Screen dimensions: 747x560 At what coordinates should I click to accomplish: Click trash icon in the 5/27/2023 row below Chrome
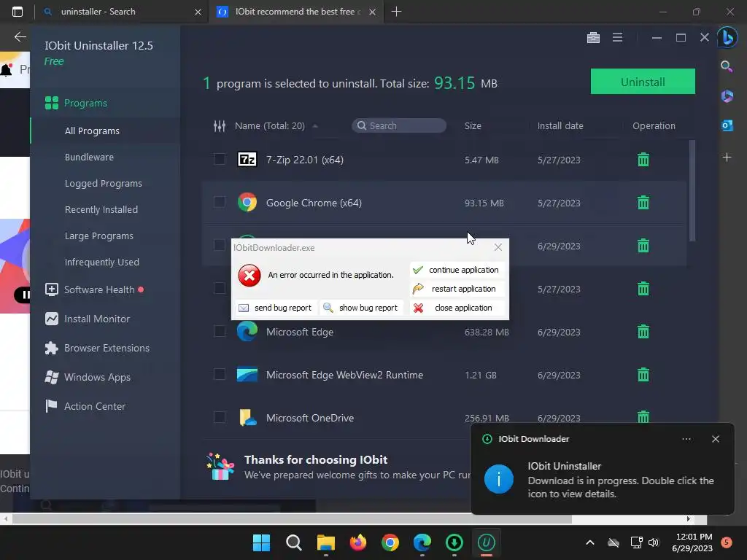(x=643, y=289)
